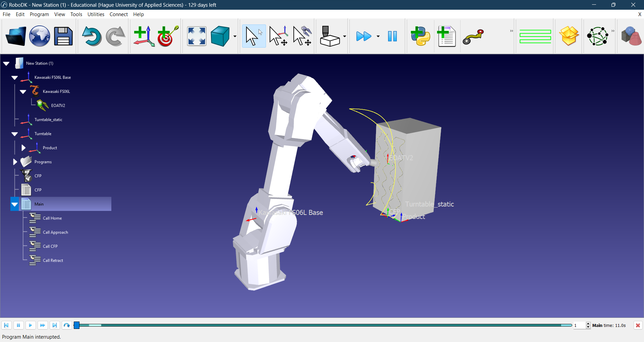Click 3D shapes cube and cone icon
Screen dimensions: 644x342
(x=631, y=36)
